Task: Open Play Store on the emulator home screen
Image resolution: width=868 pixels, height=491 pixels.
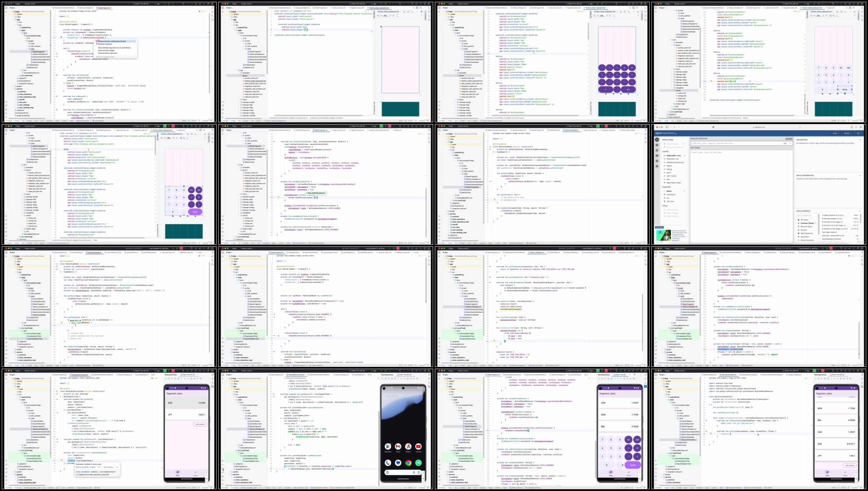Action: pos(388,446)
